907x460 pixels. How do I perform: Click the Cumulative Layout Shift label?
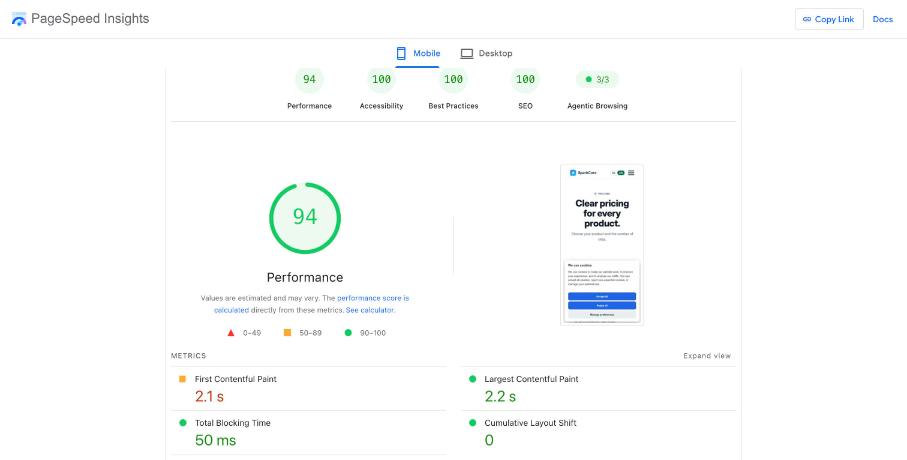(530, 423)
